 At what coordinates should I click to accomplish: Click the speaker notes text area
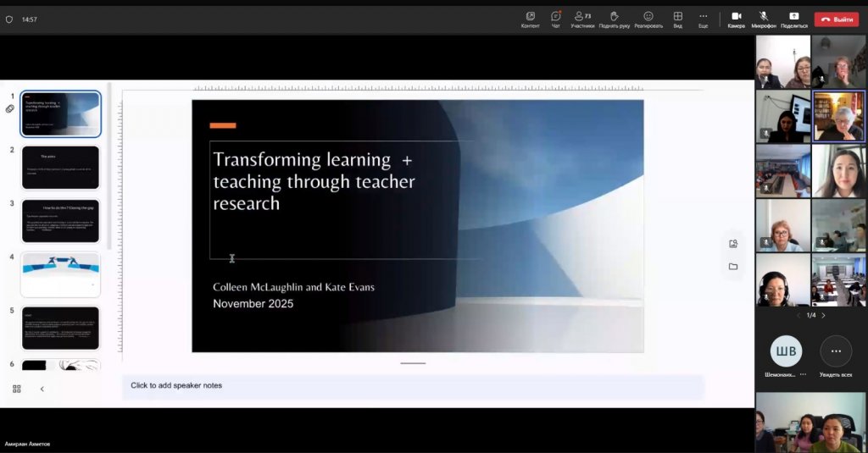pos(413,386)
